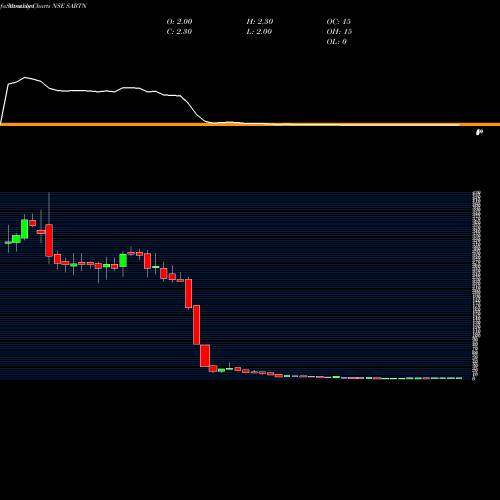Click the high price value H: 2.30
The width and height of the screenshot is (500, 500).
point(260,21)
